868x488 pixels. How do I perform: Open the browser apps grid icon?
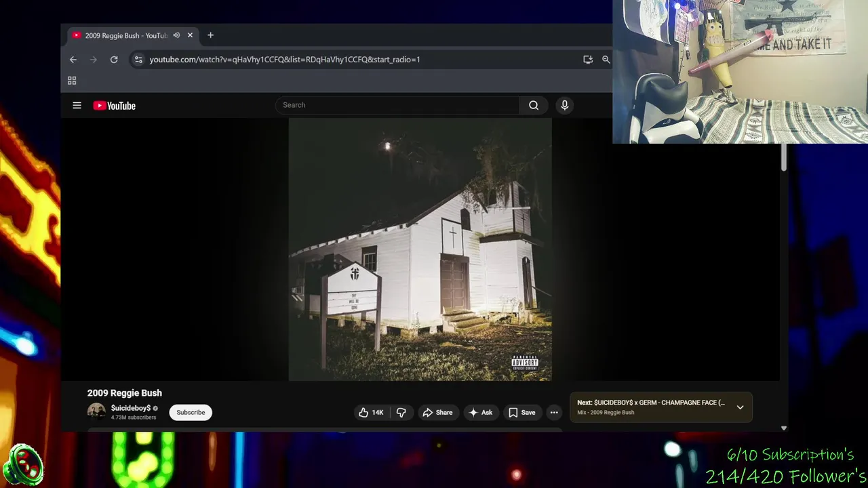point(72,81)
